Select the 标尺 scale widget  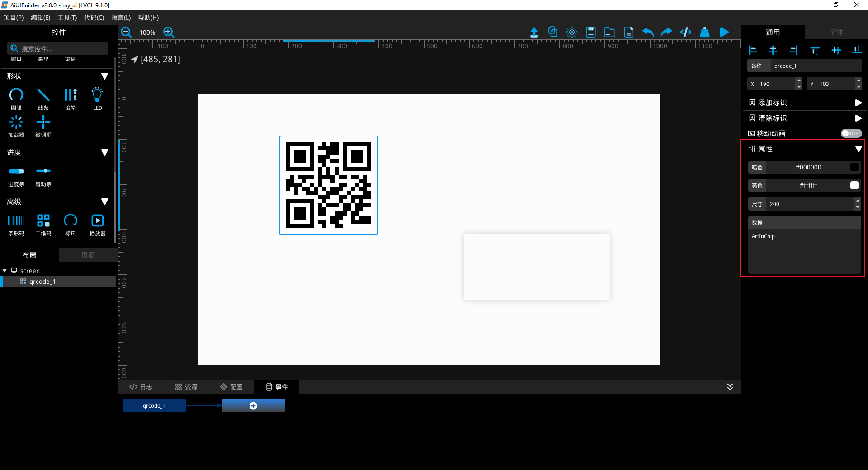tap(71, 225)
